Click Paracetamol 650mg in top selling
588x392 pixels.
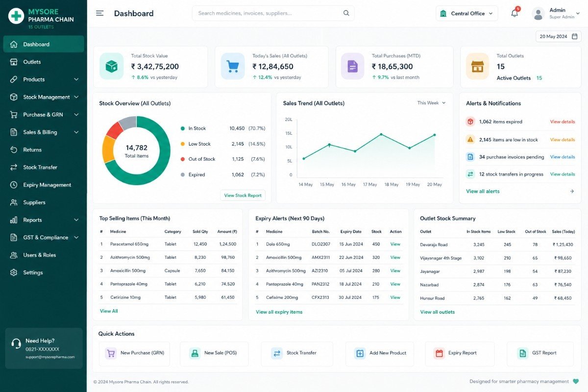(x=129, y=244)
